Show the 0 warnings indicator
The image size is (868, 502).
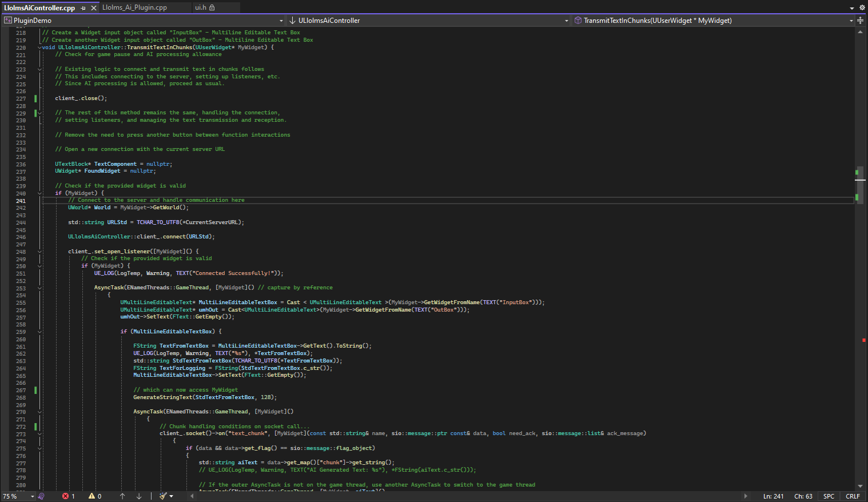pyautogui.click(x=95, y=496)
